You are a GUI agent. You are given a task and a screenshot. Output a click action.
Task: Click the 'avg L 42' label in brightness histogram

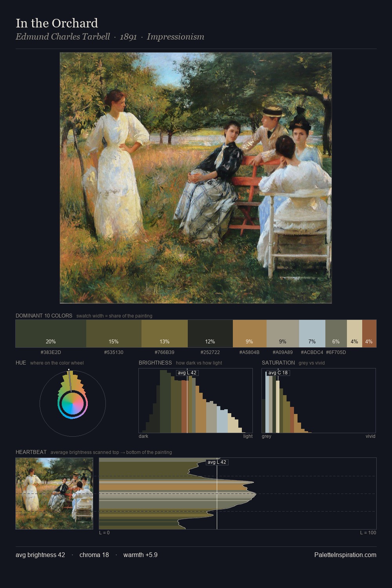click(x=187, y=373)
